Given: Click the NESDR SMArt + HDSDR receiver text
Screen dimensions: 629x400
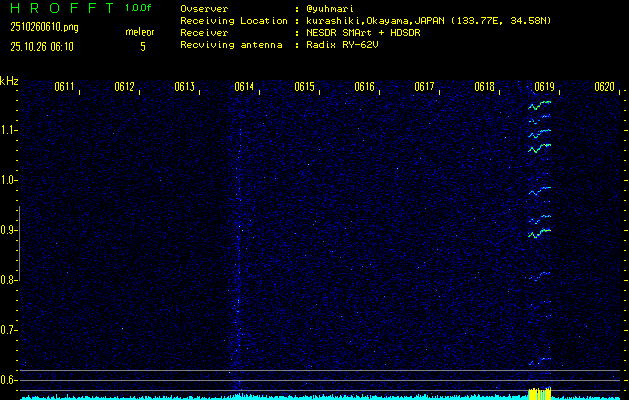Looking at the screenshot, I should point(364,32).
